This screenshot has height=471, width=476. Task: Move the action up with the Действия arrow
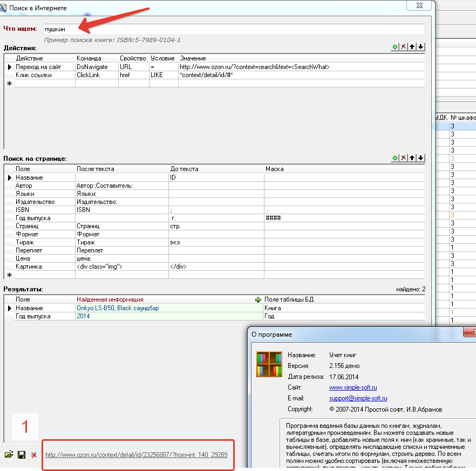point(412,47)
